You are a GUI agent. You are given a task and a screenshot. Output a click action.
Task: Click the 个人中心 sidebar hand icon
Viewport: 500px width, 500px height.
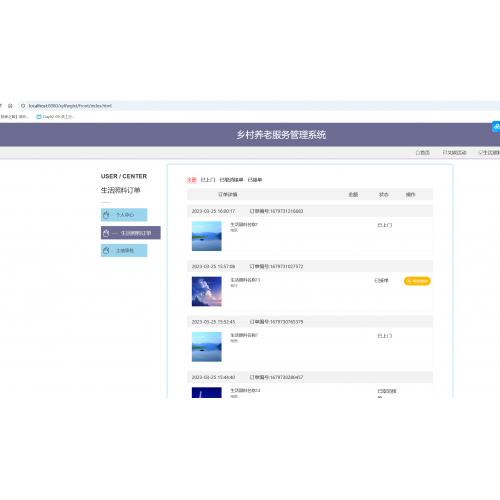[x=106, y=215]
